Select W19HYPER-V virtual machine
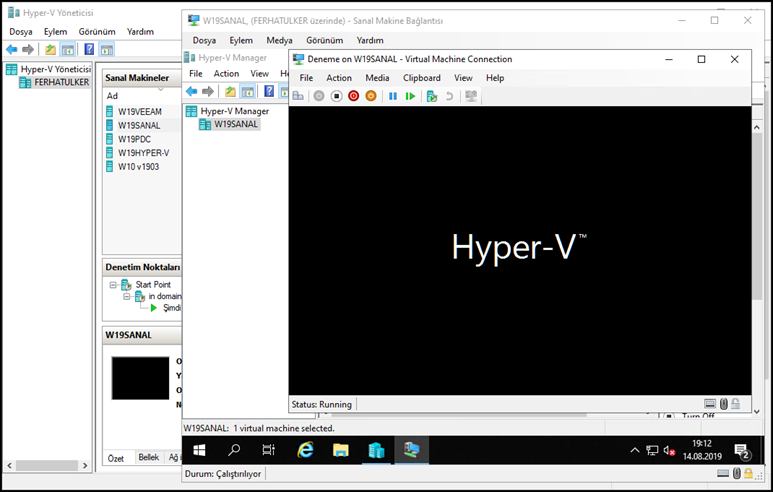Image resolution: width=773 pixels, height=492 pixels. 143,153
